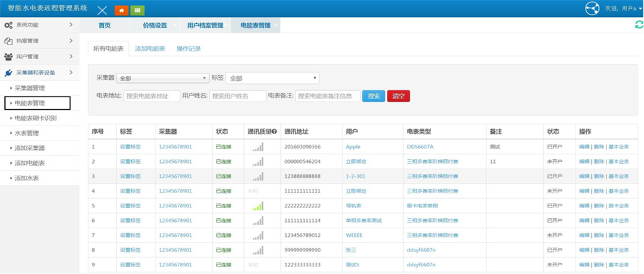Image resolution: width=644 pixels, height=274 pixels.
Task: Click 编辑 in the Apple row
Action: click(584, 147)
